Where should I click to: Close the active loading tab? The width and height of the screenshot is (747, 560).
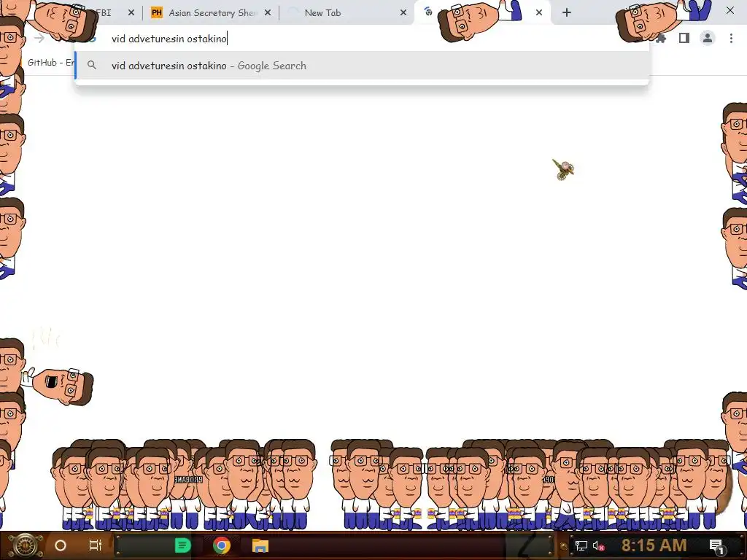(539, 13)
